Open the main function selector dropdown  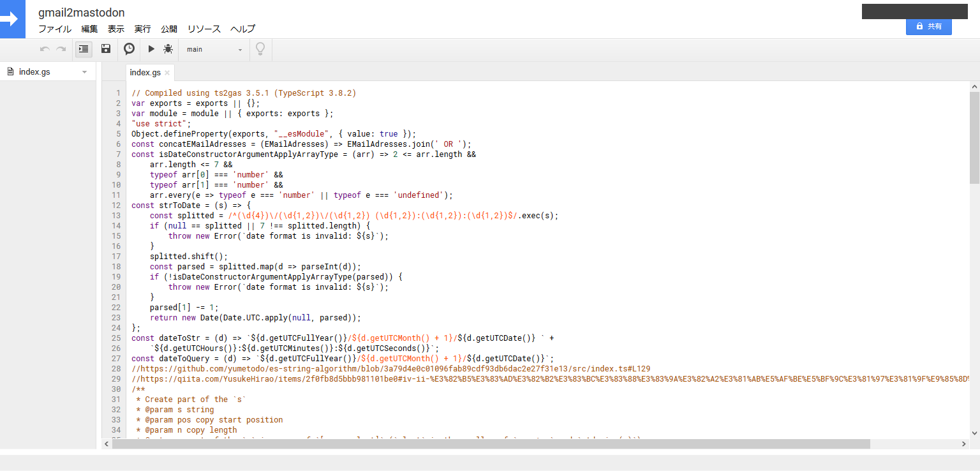pos(214,49)
